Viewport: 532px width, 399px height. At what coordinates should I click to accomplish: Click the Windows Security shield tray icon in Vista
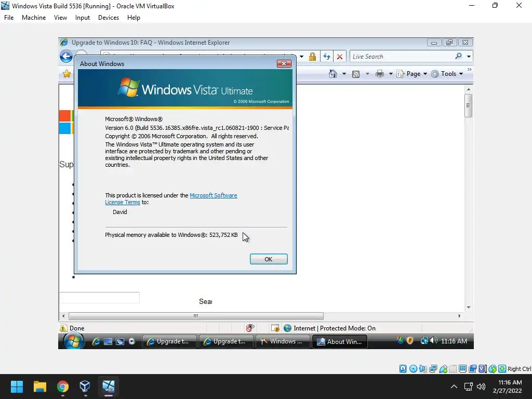pos(410,340)
